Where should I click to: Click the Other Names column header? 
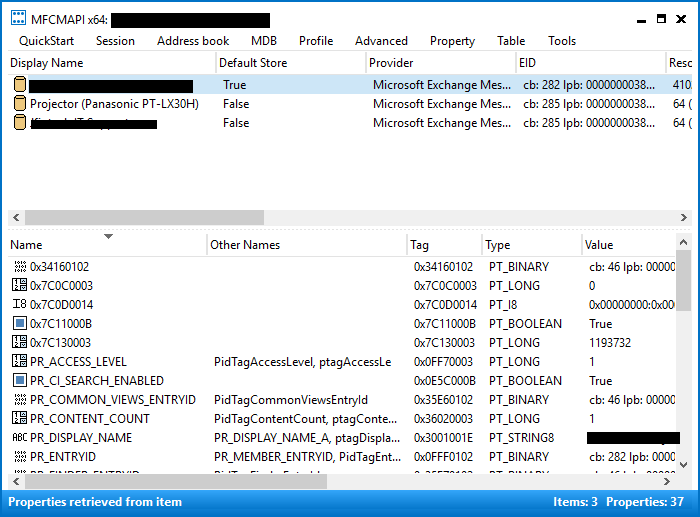click(307, 245)
